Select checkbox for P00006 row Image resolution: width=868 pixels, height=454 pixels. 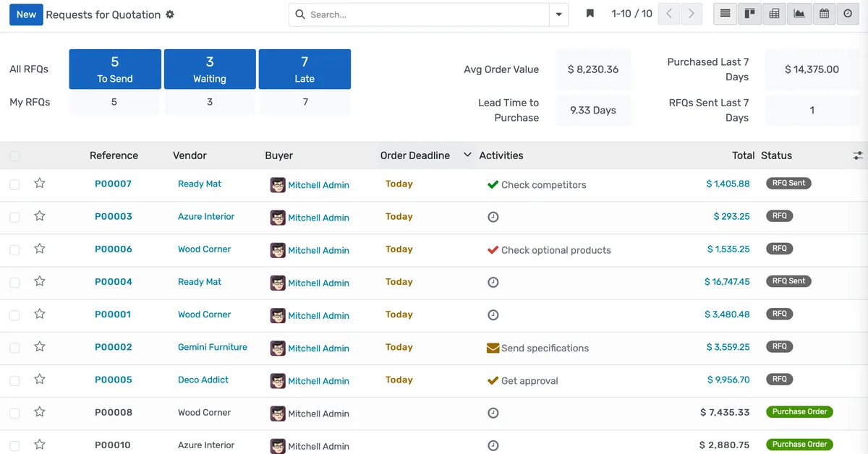[14, 250]
